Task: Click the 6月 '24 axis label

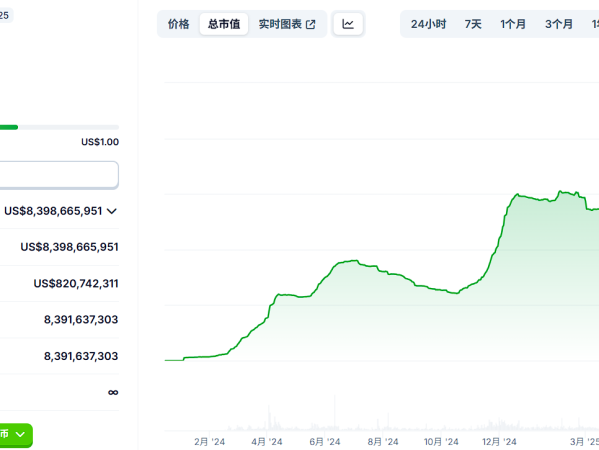Action: pos(325,442)
